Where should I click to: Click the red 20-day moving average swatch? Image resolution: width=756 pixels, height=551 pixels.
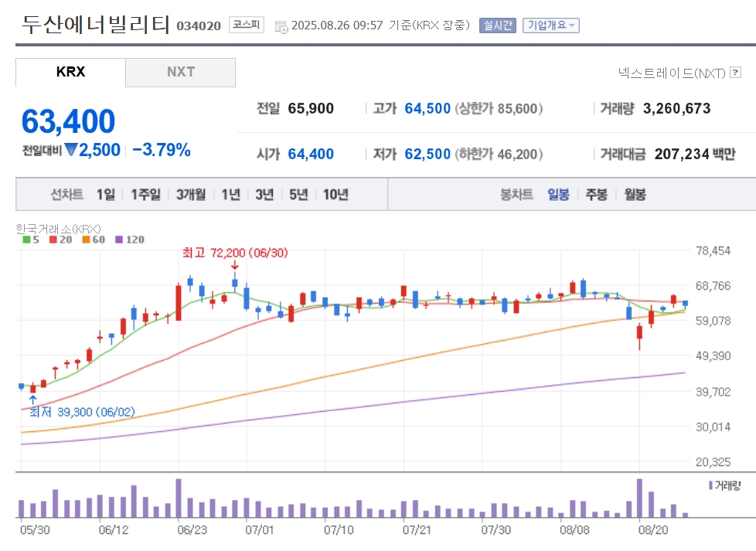pos(53,240)
